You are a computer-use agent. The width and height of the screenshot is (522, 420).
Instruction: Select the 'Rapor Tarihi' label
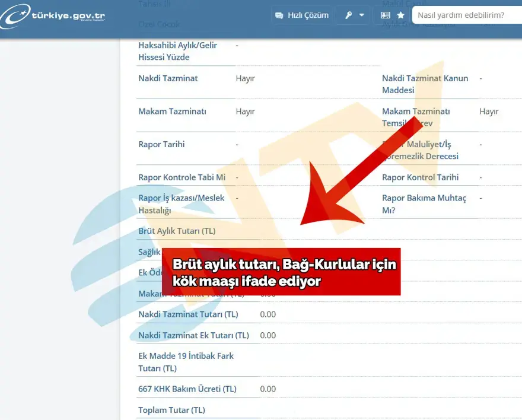(x=161, y=144)
